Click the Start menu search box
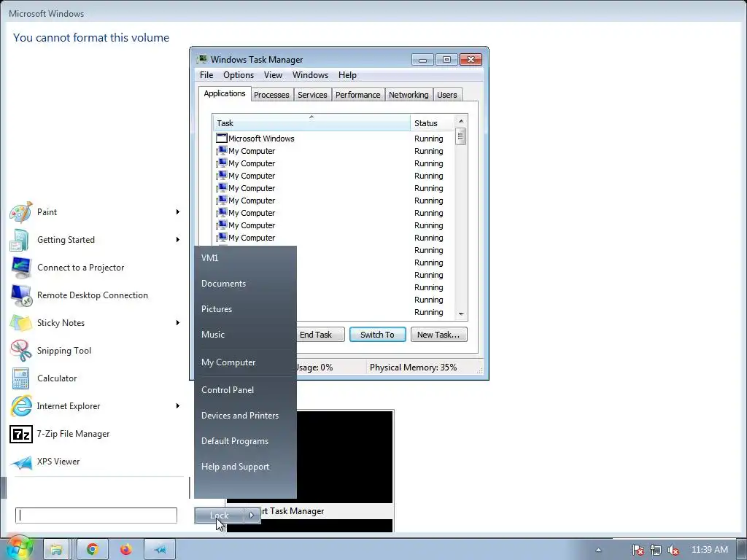Screen dimensions: 747x560 [96, 516]
